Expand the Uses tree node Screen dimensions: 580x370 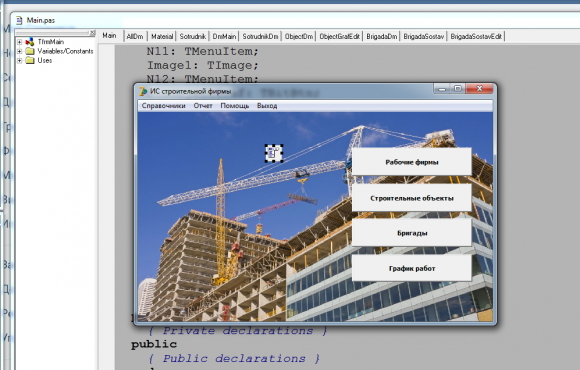point(20,61)
